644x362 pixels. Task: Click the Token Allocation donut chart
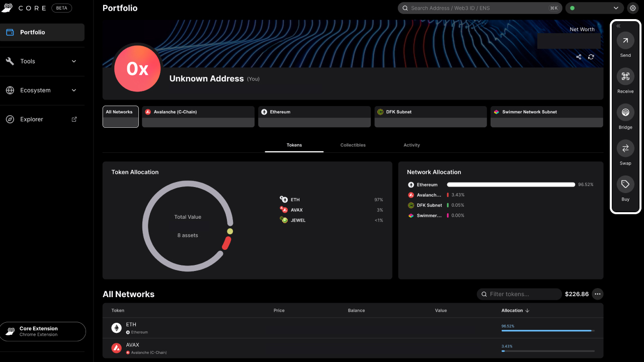[188, 226]
